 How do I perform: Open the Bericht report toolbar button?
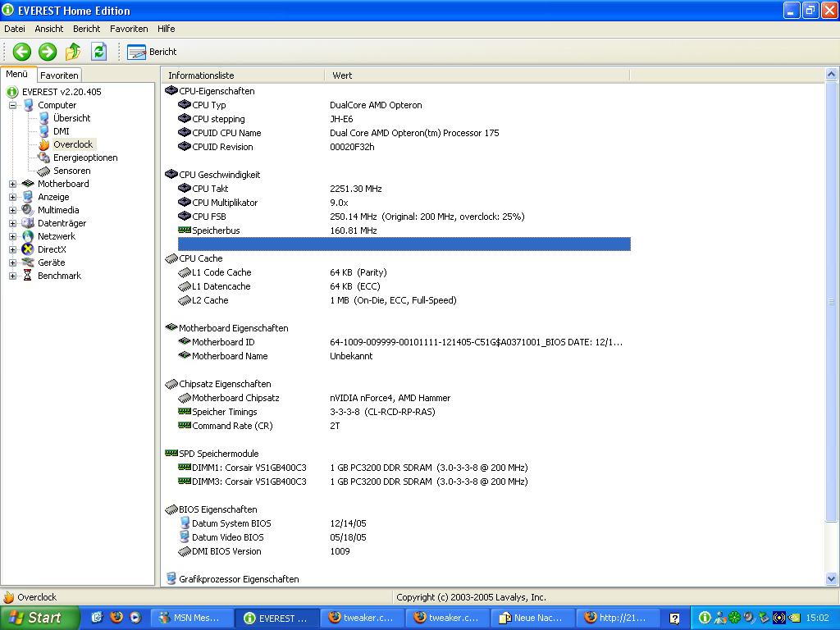153,52
